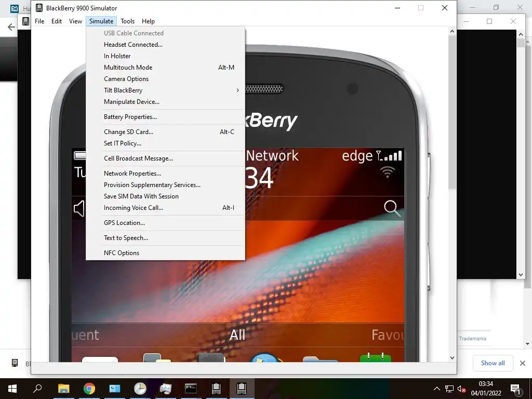Click the Trademarks link in background window
532x399 pixels.
(x=473, y=339)
